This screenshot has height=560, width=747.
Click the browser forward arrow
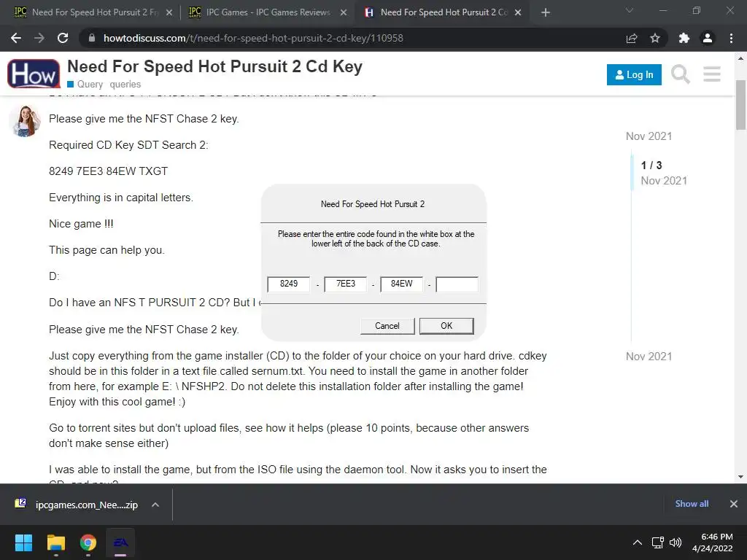(39, 38)
